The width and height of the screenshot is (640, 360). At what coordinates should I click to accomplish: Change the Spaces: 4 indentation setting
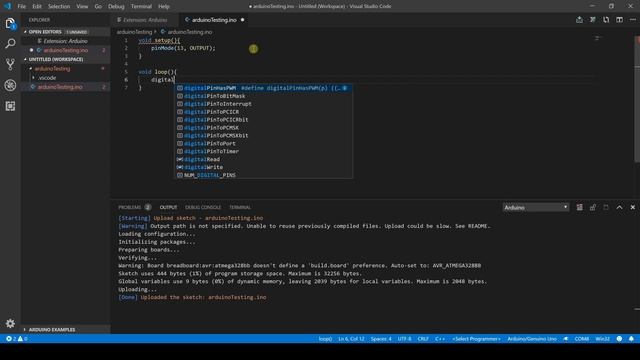[381, 339]
